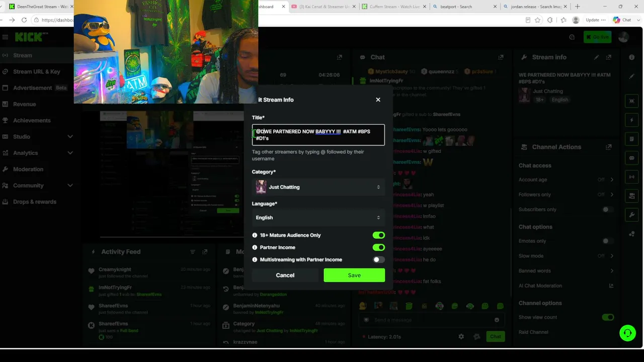Viewport: 644px width, 362px height.
Task: Toggle the Partner Income switch
Action: coord(378,247)
